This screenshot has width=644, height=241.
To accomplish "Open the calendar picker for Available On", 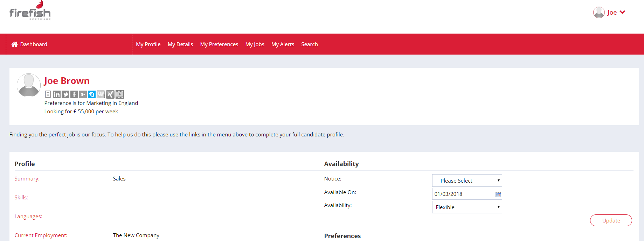I will [x=498, y=194].
